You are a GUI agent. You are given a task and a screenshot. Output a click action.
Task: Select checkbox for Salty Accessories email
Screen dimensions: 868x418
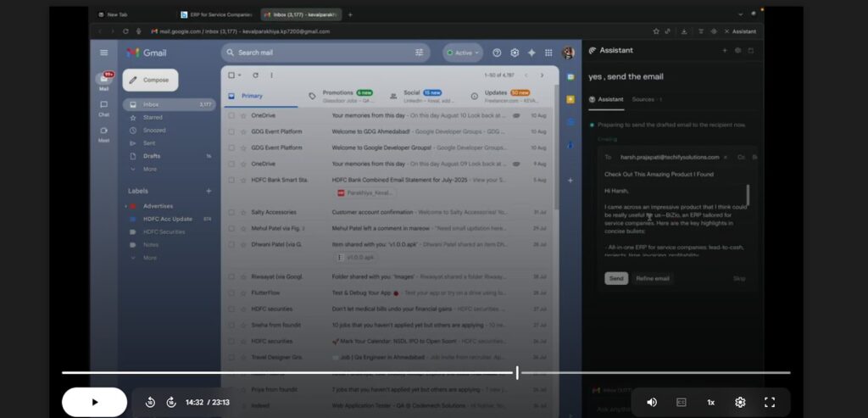point(231,213)
